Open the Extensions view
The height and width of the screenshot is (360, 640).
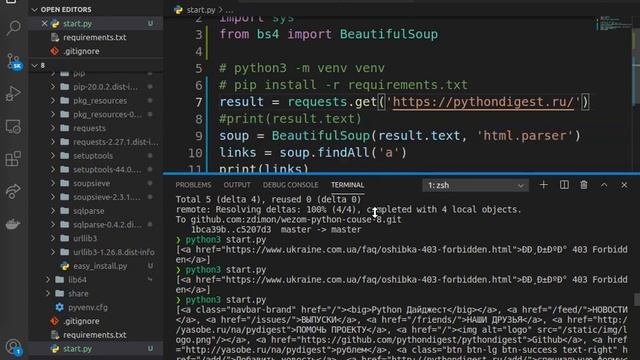click(x=13, y=159)
